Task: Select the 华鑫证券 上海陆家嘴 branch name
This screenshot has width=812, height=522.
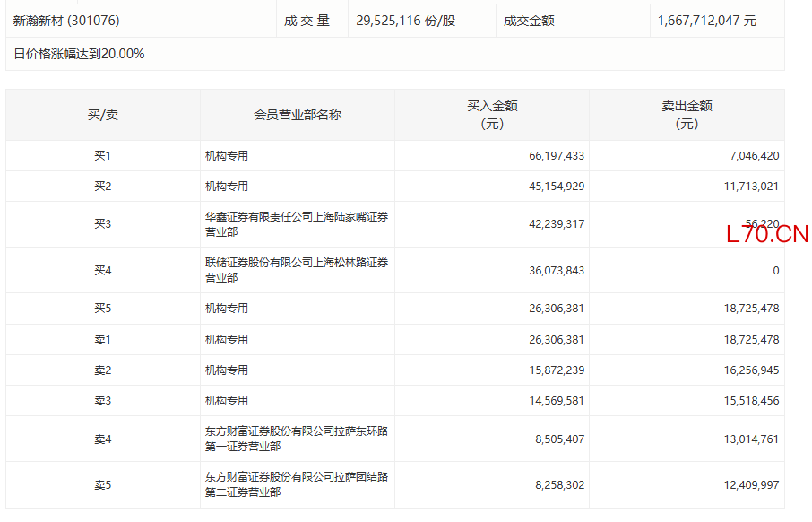Action: pos(296,224)
